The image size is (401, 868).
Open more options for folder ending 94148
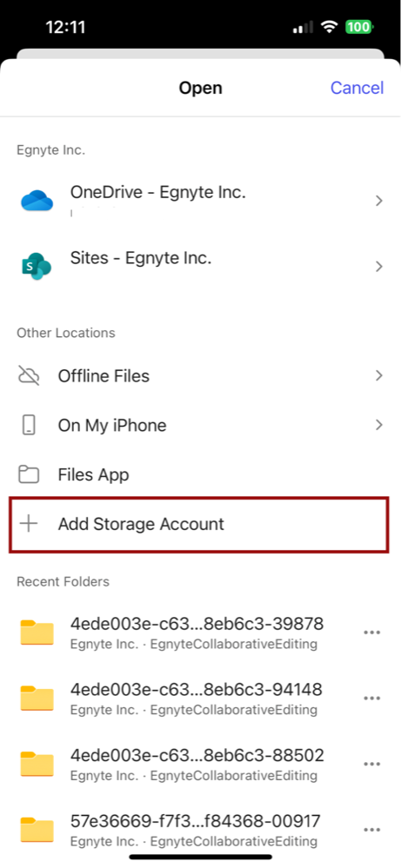[x=371, y=699]
